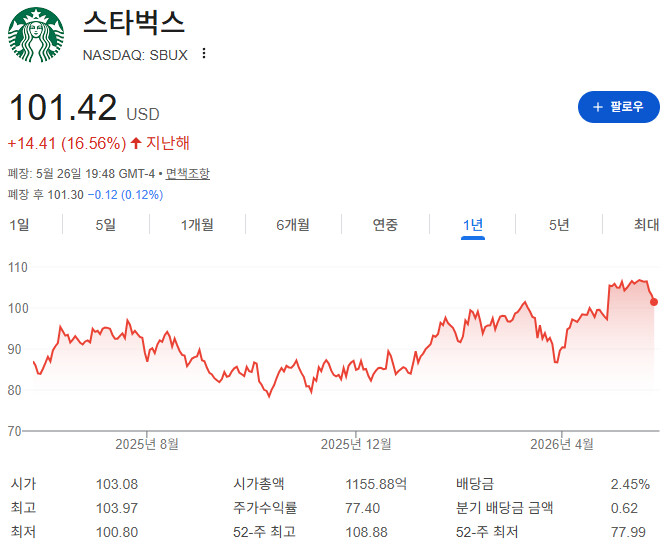672x559 pixels.
Task: Click the after-hours price 101.30
Action: tap(65, 195)
